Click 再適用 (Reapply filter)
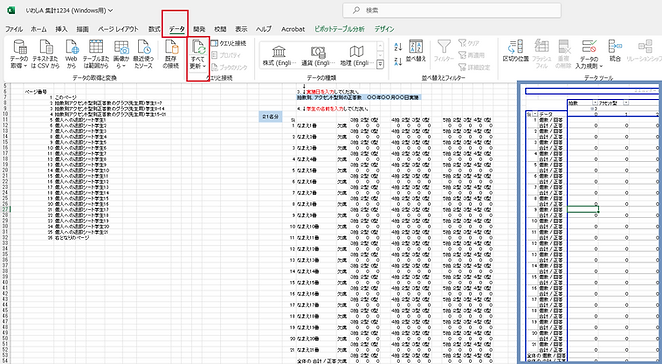 click(471, 55)
